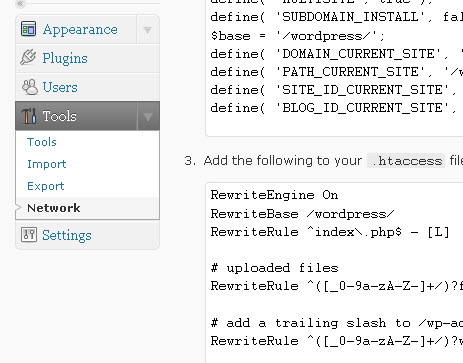The height and width of the screenshot is (363, 463).
Task: Click the 'RewriteBase /wordpress/' line
Action: tap(302, 214)
